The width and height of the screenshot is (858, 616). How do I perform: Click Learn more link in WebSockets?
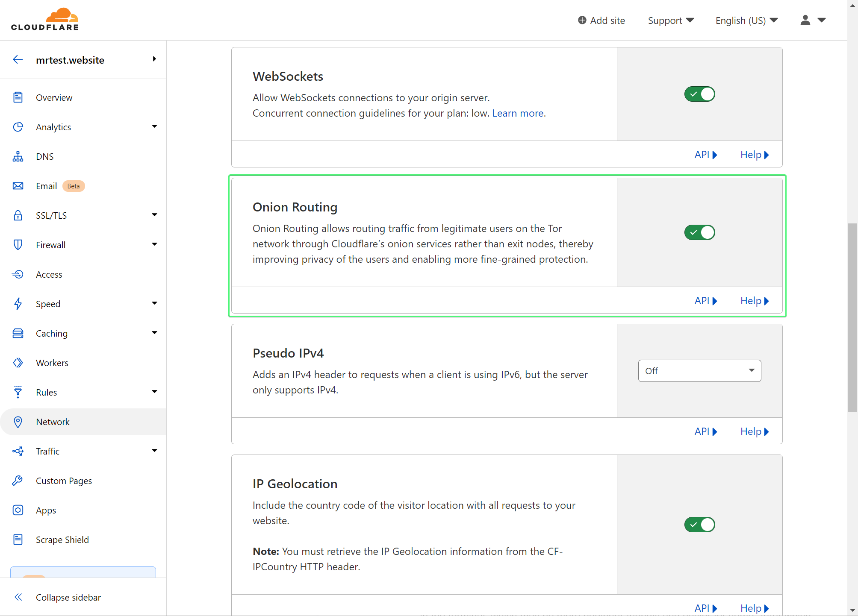point(518,113)
